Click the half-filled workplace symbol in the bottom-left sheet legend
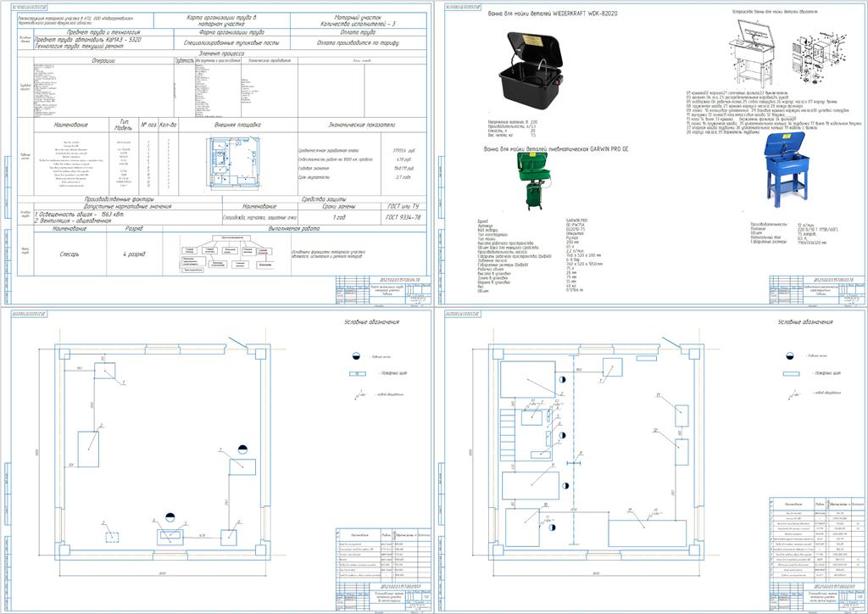This screenshot has height=614, width=868. 357,355
